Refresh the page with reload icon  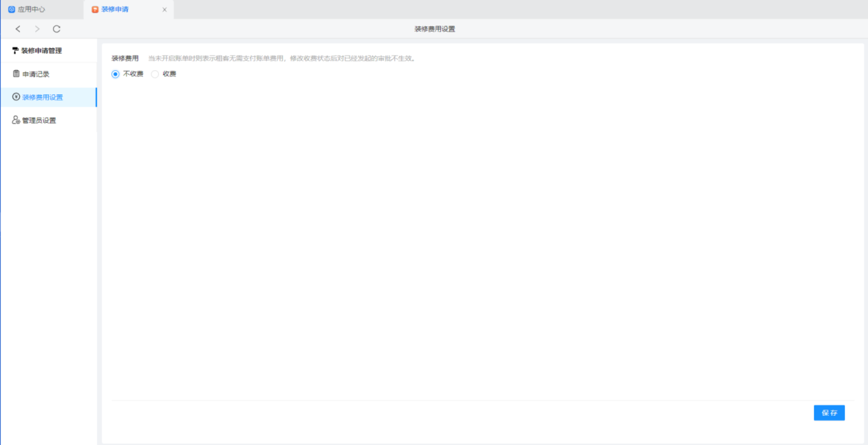click(x=57, y=29)
